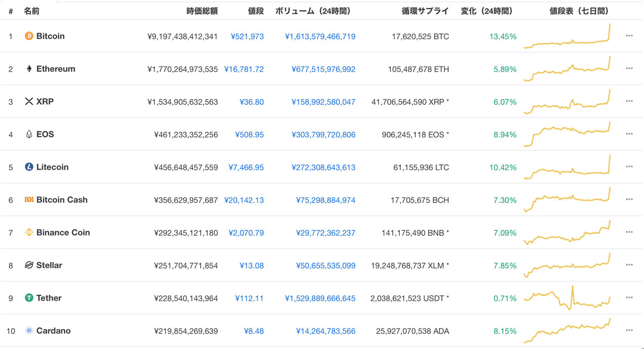Open the XRP name link

(45, 101)
